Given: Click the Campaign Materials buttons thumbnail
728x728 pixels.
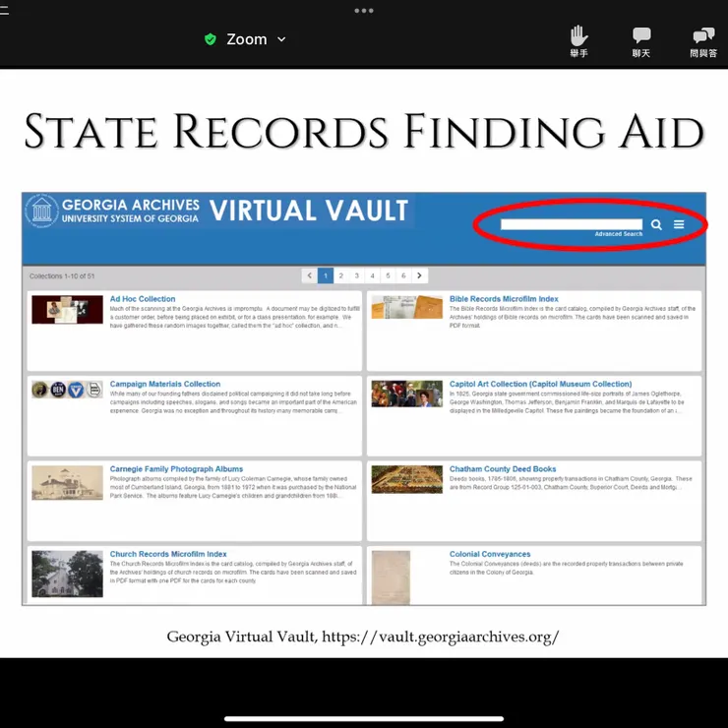Looking at the screenshot, I should tap(67, 390).
